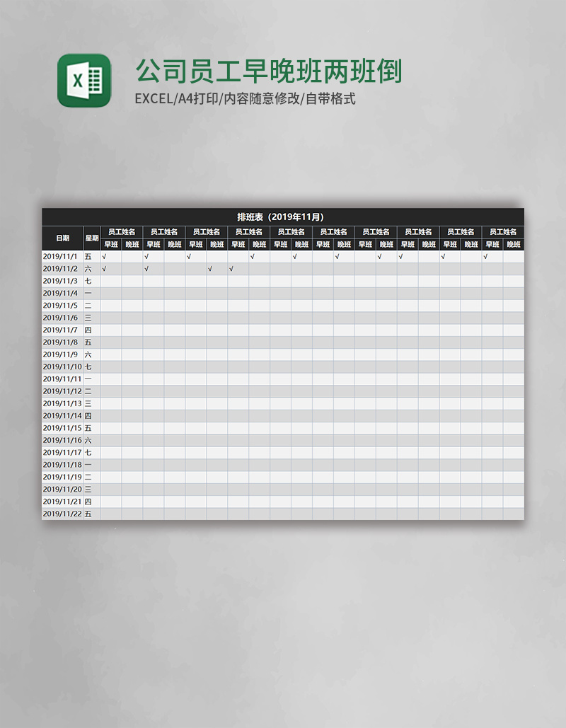Click the fifth employee's 早班 header cell
Image resolution: width=566 pixels, height=728 pixels.
(x=278, y=243)
